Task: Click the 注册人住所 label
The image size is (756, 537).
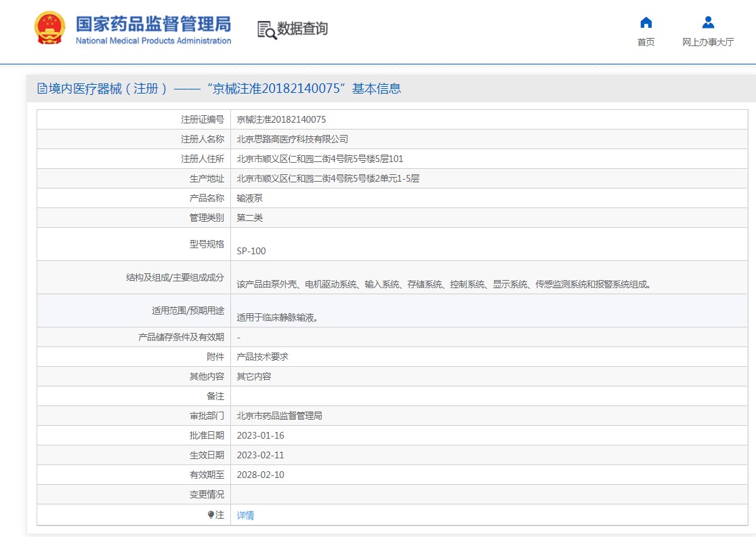Action: 203,159
